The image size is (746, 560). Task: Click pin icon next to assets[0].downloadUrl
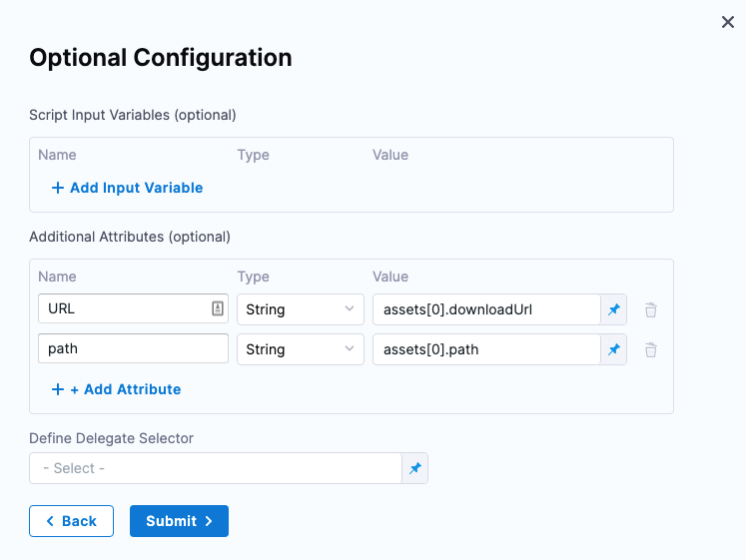[x=614, y=309]
